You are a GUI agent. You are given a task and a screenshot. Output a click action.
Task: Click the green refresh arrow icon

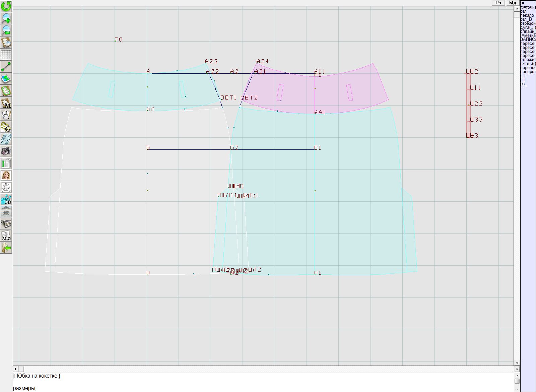click(x=6, y=6)
